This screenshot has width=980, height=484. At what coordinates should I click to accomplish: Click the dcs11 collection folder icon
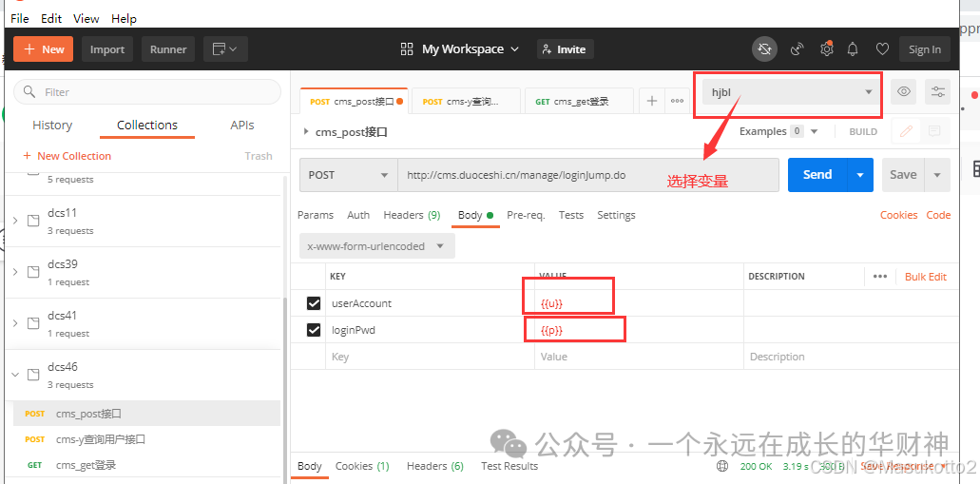click(x=33, y=220)
